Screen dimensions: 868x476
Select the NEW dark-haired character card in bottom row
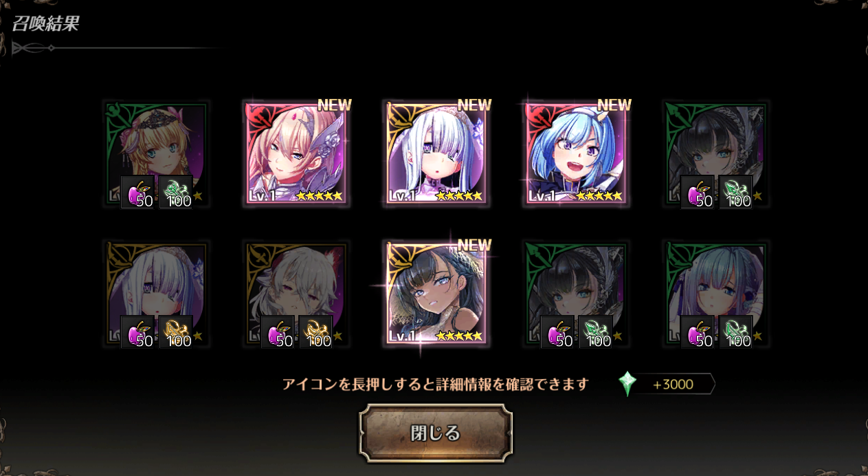pos(436,294)
